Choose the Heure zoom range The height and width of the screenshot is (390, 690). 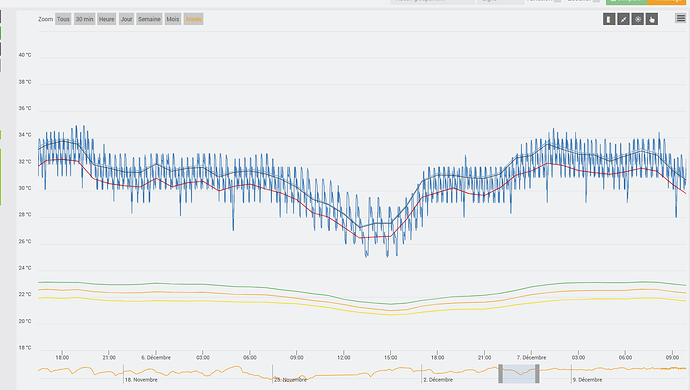click(106, 19)
